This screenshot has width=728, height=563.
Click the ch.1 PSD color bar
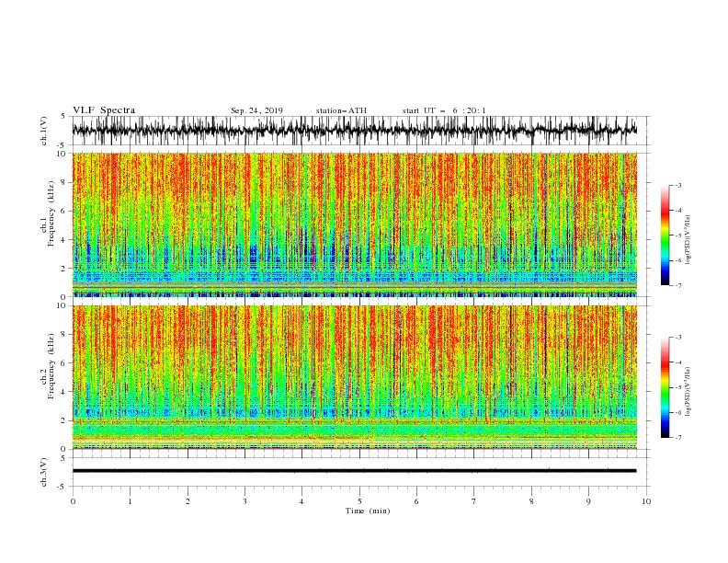(665, 236)
